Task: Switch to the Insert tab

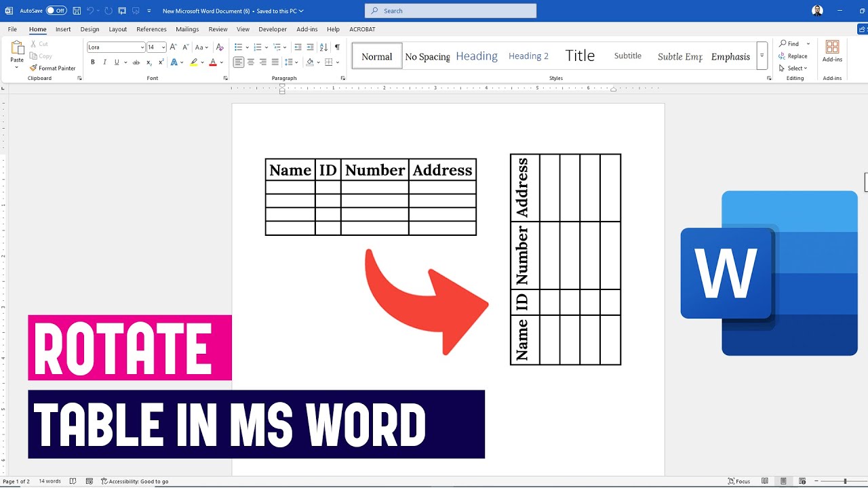Action: (x=63, y=29)
